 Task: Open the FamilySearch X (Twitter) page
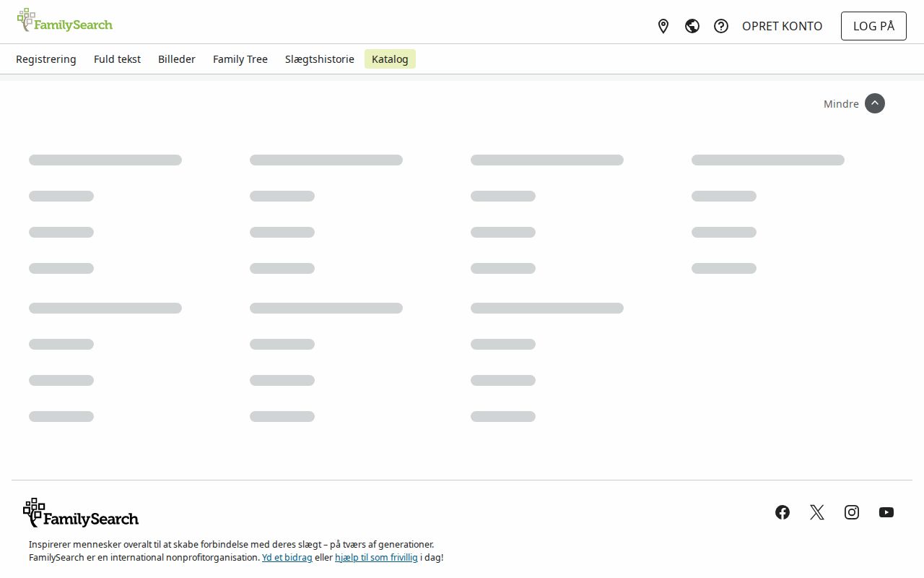817,512
